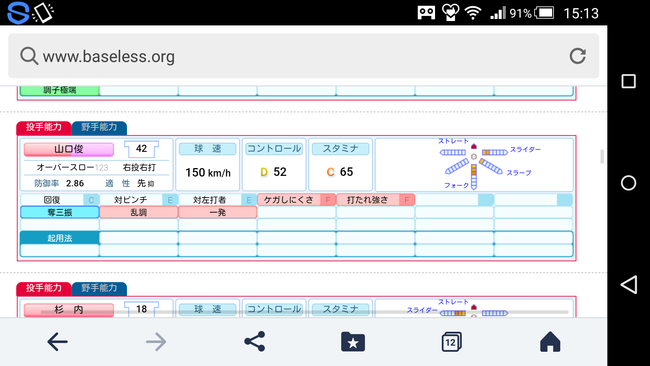Tap 右投右打 handedness text
650x366 pixels.
point(139,167)
